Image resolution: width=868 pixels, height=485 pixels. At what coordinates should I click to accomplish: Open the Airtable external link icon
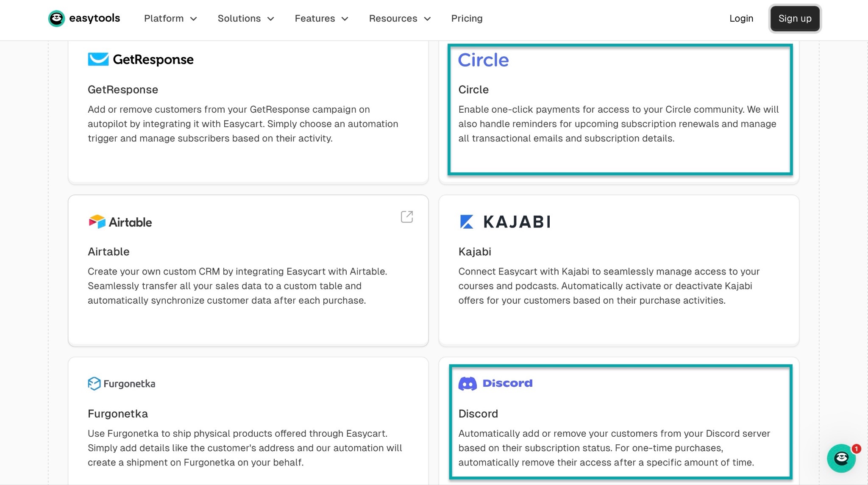click(x=406, y=217)
